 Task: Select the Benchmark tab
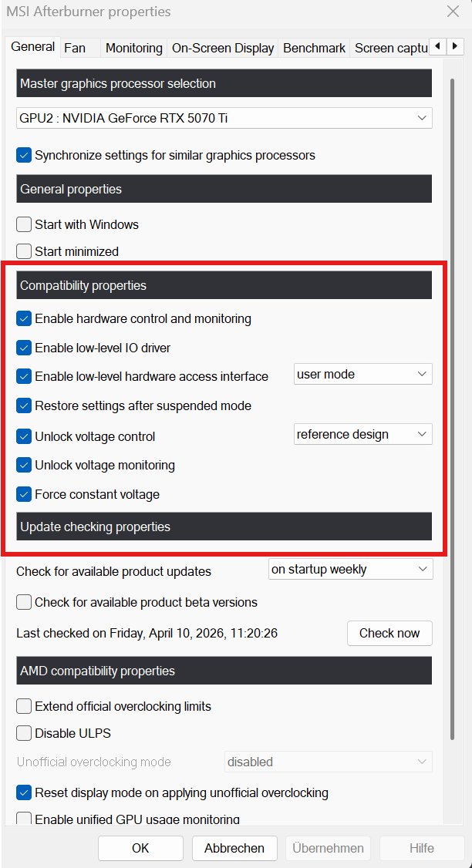pos(314,48)
